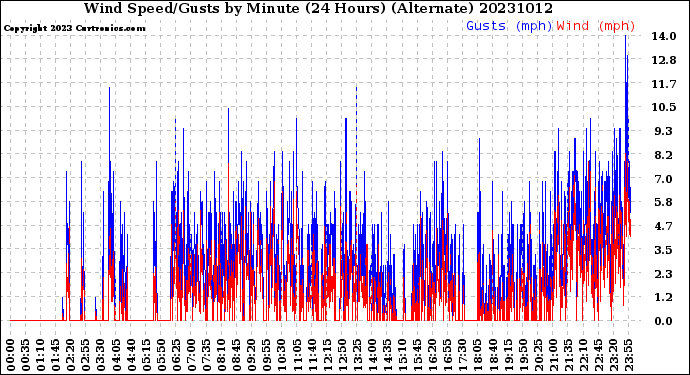
Task: Click the 18:40 time axis label
Action: [x=492, y=355]
